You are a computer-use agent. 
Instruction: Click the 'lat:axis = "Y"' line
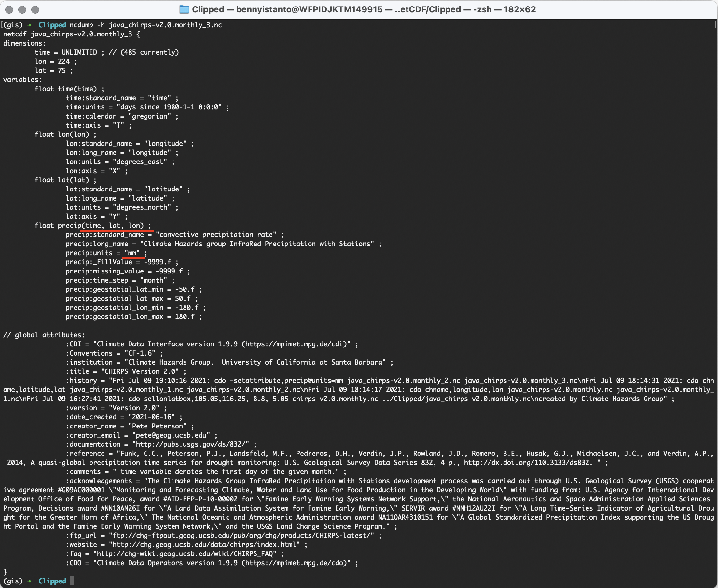(96, 217)
